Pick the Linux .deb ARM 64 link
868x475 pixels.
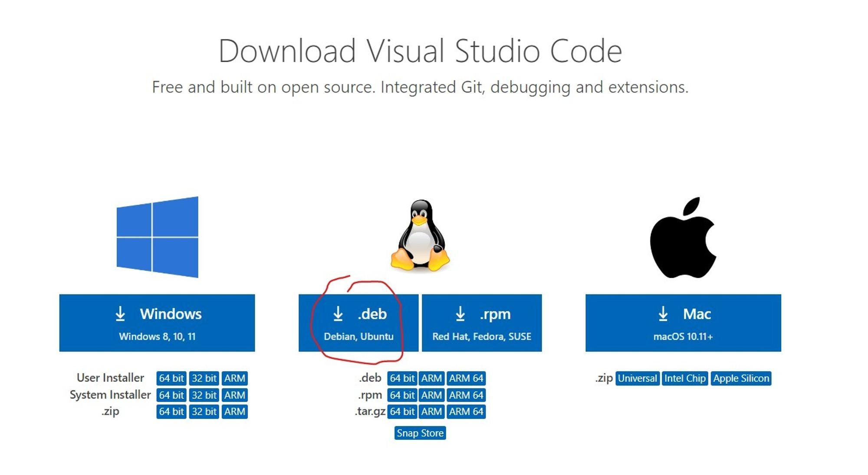(466, 378)
